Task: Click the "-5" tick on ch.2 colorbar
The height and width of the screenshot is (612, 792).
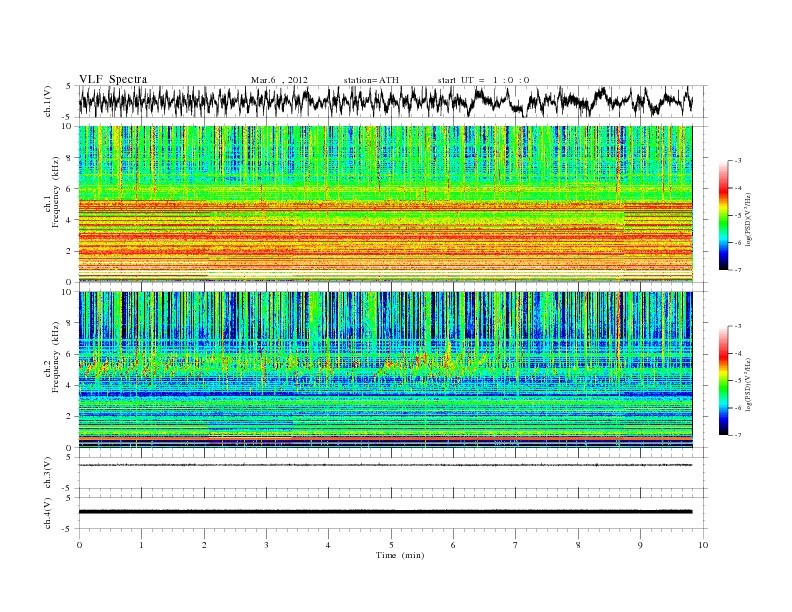Action: pyautogui.click(x=737, y=381)
